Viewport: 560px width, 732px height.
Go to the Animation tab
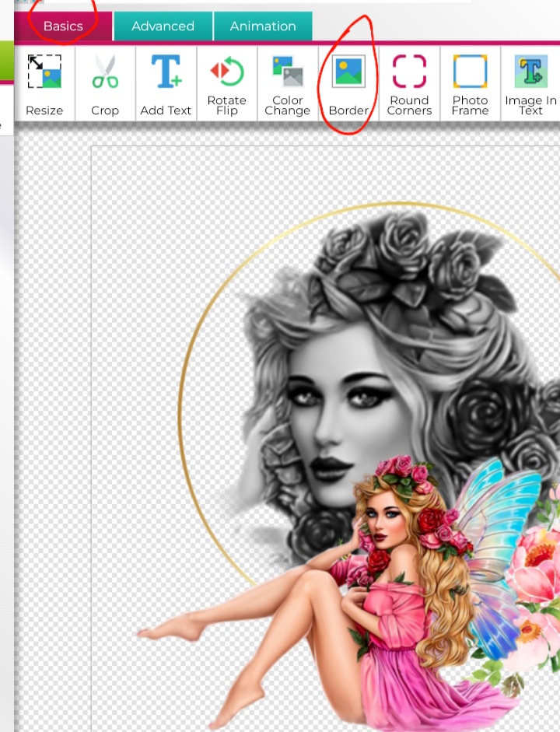(x=263, y=26)
